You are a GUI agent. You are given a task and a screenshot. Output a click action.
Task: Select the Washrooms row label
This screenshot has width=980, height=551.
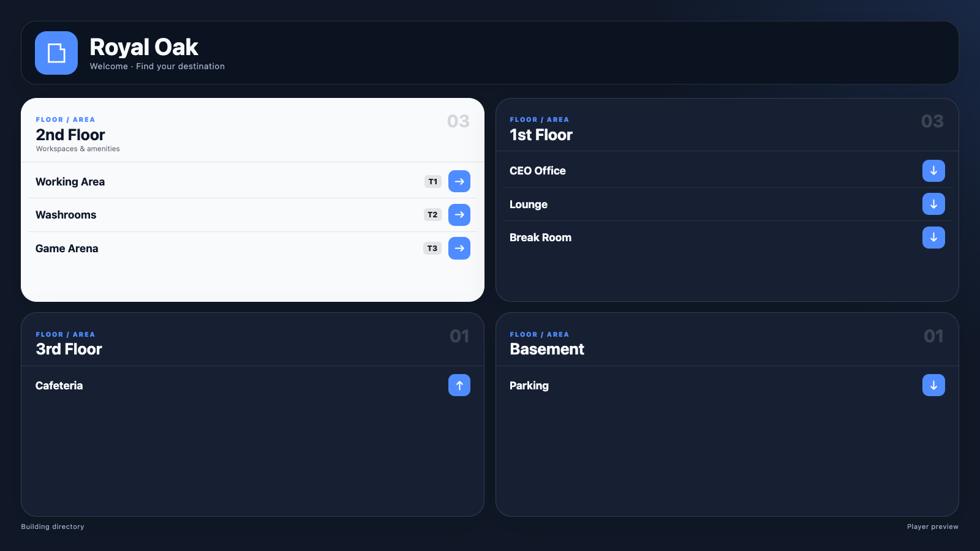click(x=66, y=215)
